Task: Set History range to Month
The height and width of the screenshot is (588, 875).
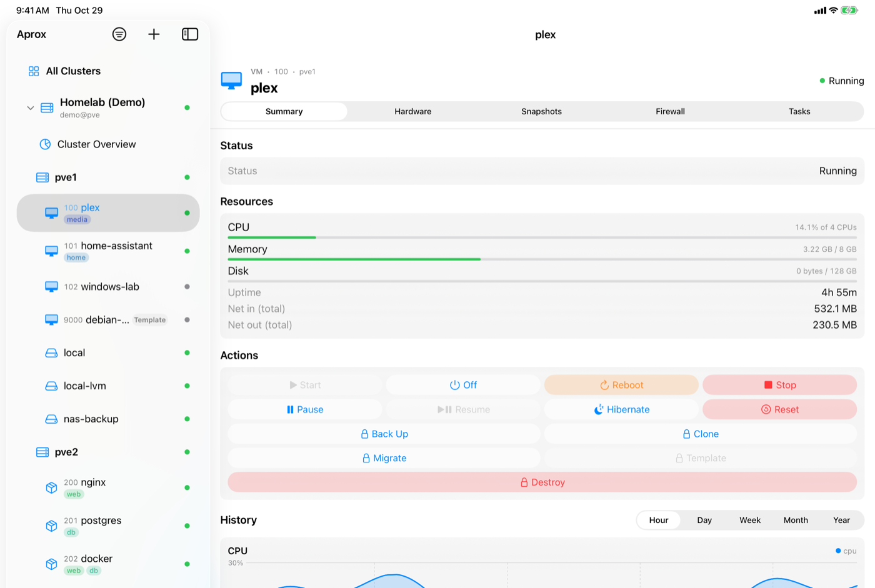Action: tap(796, 520)
